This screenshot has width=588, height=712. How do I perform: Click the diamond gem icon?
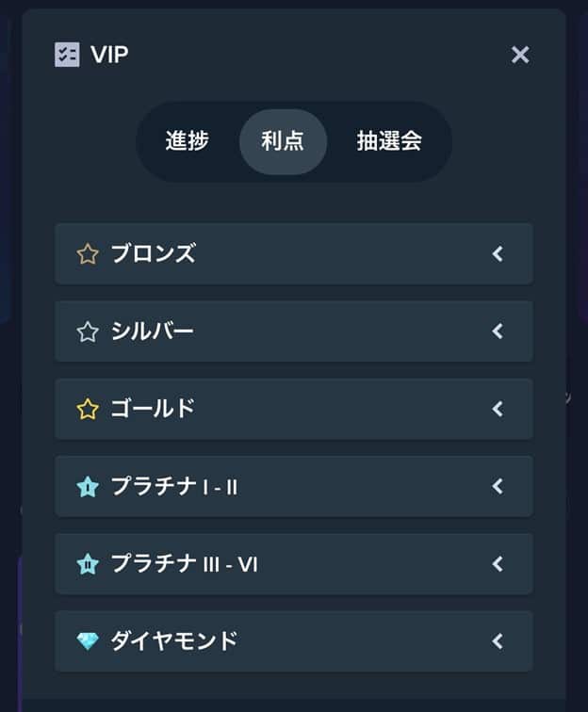(88, 641)
